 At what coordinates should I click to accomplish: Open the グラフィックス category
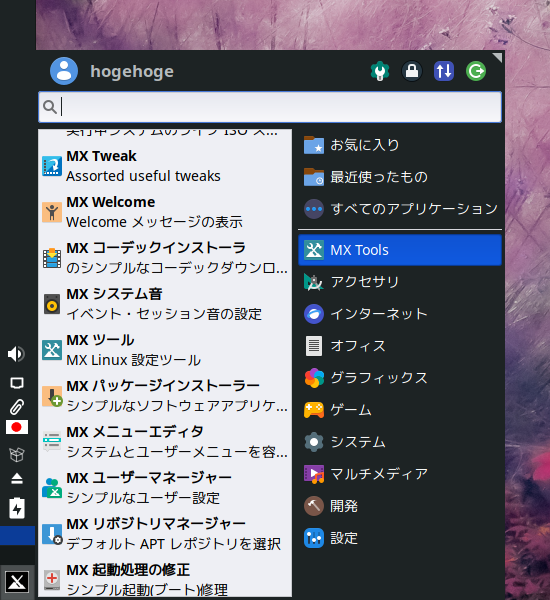pyautogui.click(x=400, y=378)
